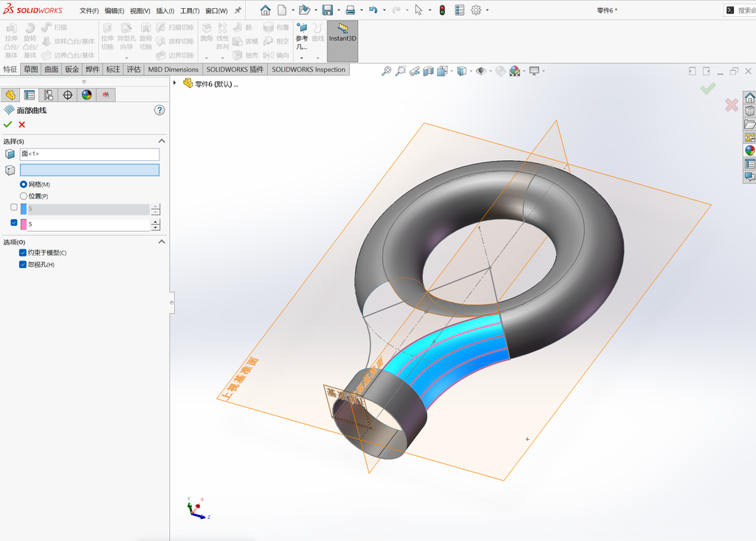
Task: Save the part with the floppy disk icon
Action: [328, 10]
